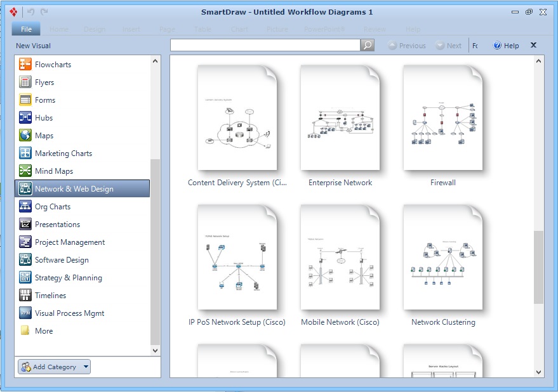Select Org Charts in category list
Image resolution: width=558 pixels, height=392 pixels.
click(53, 207)
